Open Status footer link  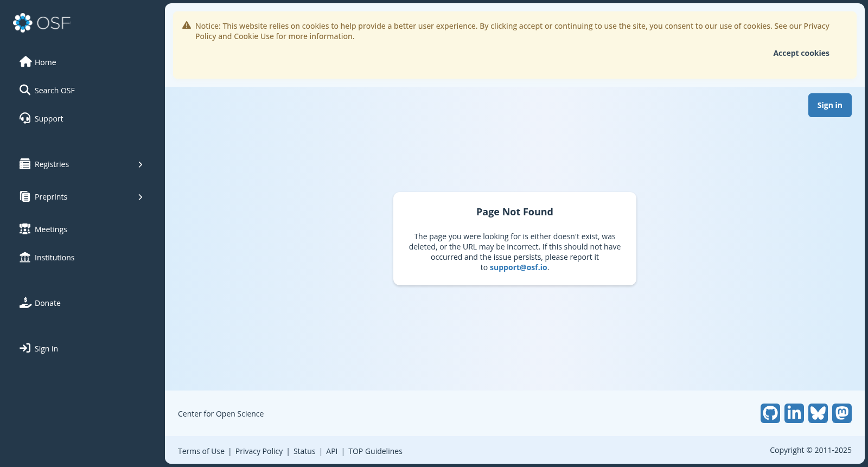coord(304,451)
